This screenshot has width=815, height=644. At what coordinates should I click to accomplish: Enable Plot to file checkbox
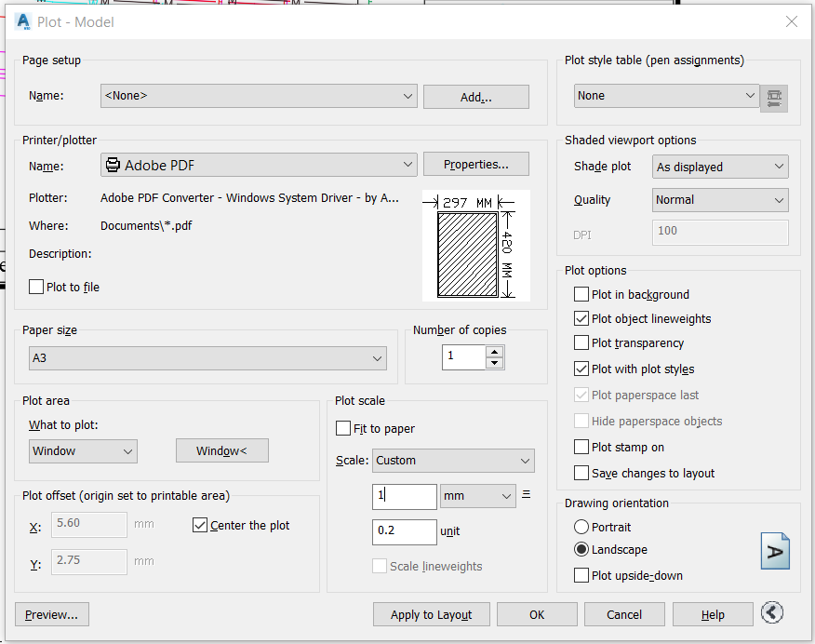coord(36,287)
